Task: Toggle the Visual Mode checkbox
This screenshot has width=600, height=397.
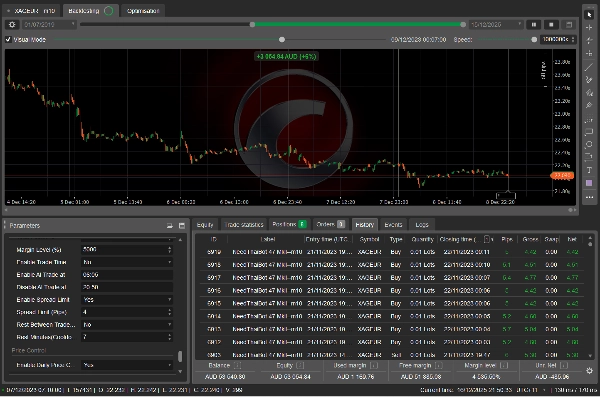Action: pos(8,39)
